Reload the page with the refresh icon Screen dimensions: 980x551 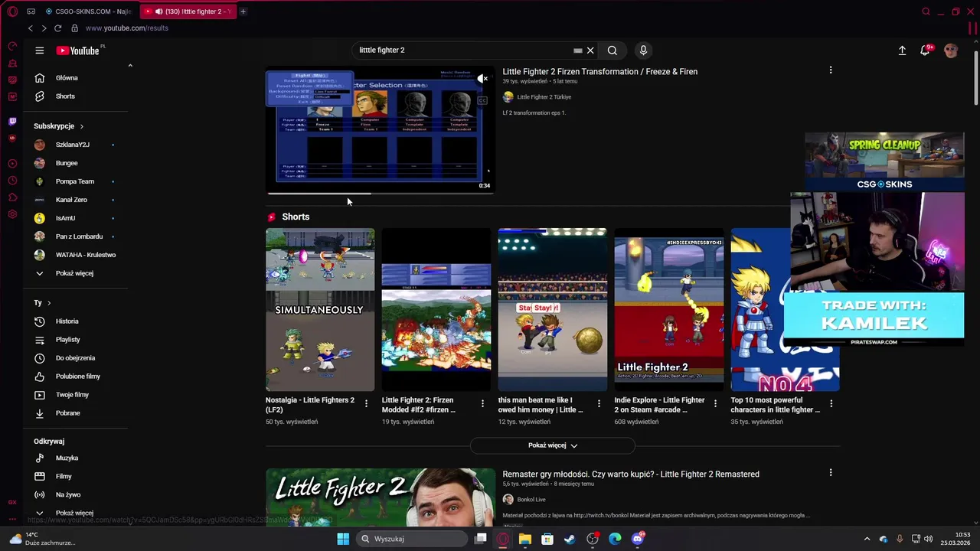tap(57, 28)
